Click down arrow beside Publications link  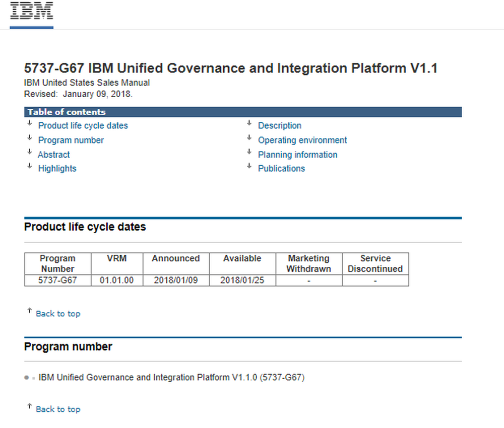pos(249,166)
